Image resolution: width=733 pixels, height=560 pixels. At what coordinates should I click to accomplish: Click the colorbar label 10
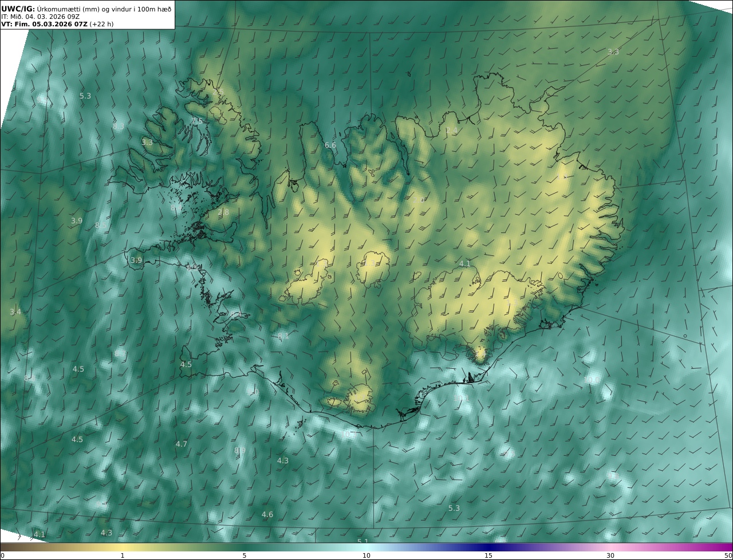(x=366, y=555)
